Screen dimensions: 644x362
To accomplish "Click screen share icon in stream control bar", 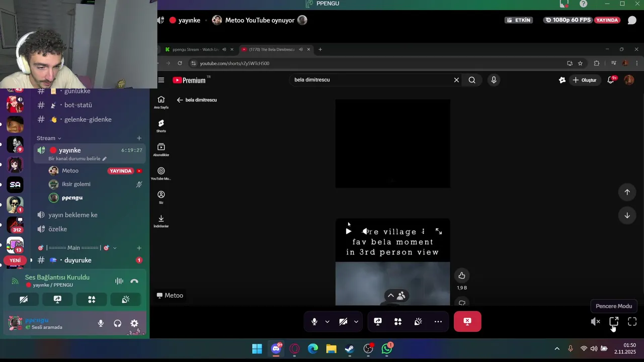I will point(378,322).
